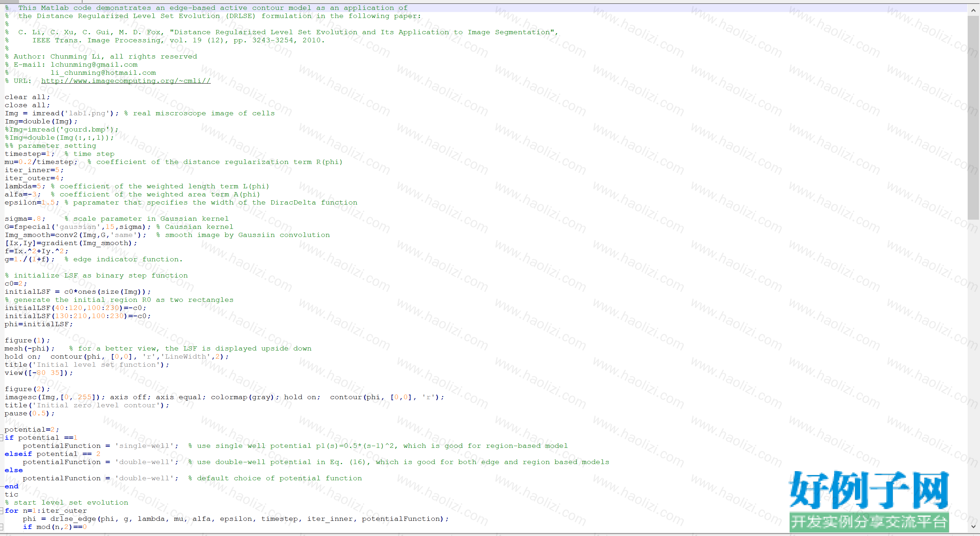Click the scrollbar up arrow
Viewport: 980px width, 536px height.
(x=973, y=11)
